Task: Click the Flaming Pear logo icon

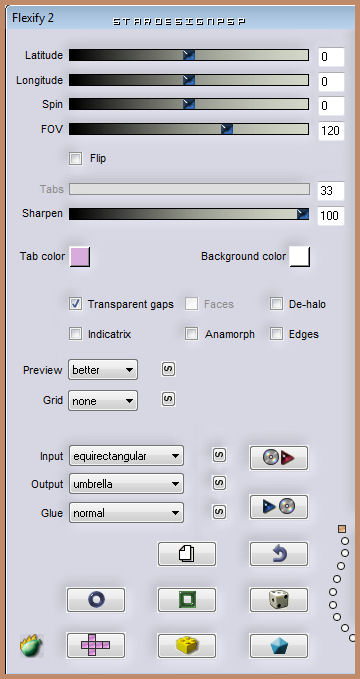Action: [31, 646]
